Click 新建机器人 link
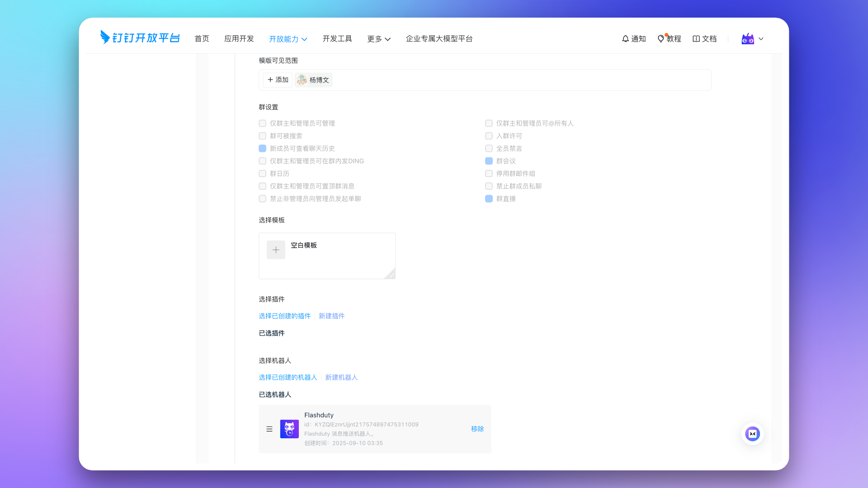868x488 pixels. point(341,378)
